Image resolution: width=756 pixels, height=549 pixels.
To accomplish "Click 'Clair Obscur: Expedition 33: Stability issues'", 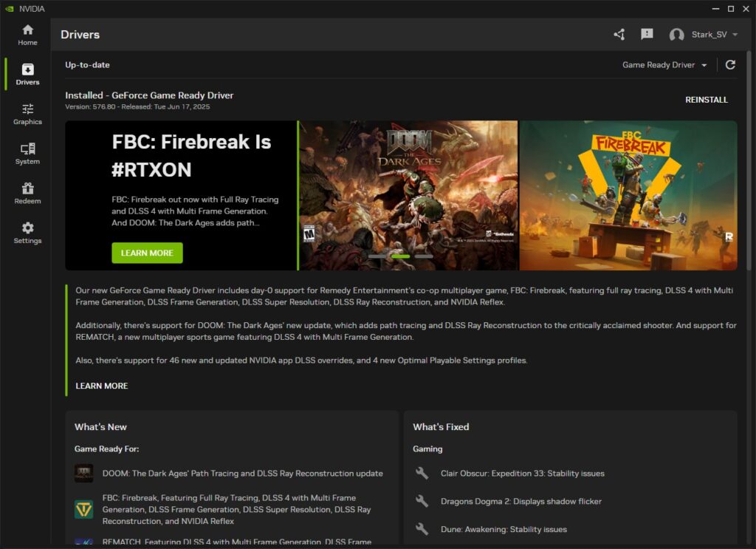I will [522, 473].
